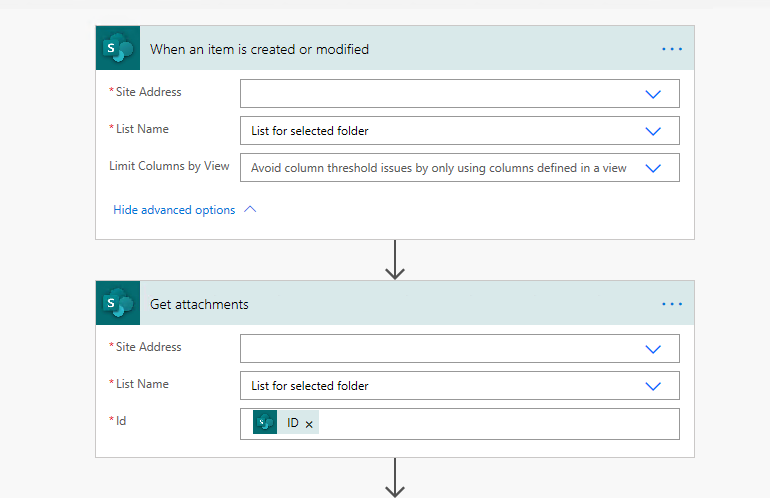This screenshot has height=498, width=770.
Task: Expand Get attachments' Site Address dropdown arrow
Action: pos(653,349)
